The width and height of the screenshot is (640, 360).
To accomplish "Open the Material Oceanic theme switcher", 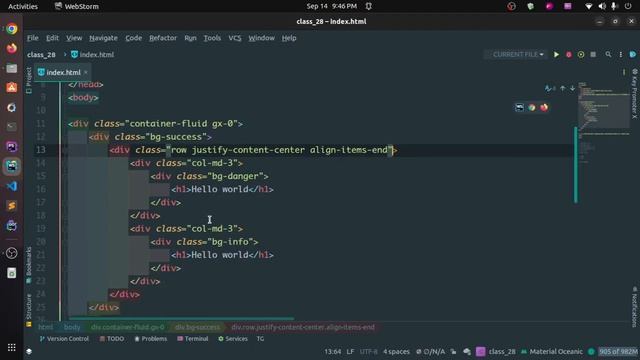I will click(x=552, y=351).
